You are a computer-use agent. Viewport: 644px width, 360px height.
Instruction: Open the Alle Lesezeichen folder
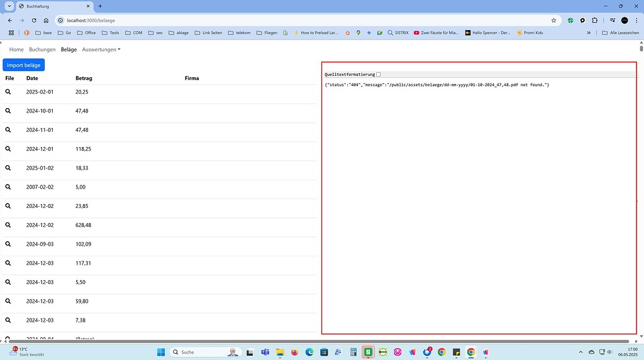click(621, 33)
